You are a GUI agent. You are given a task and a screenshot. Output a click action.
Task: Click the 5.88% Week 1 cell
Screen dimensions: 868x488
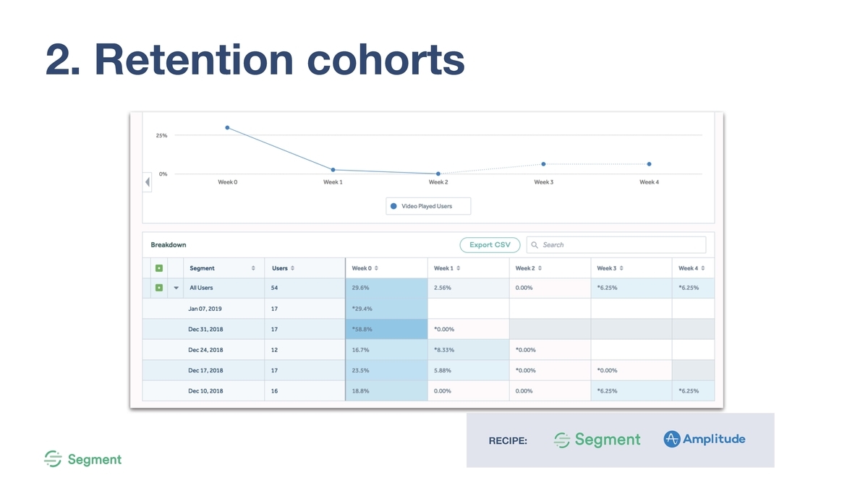[x=468, y=370]
